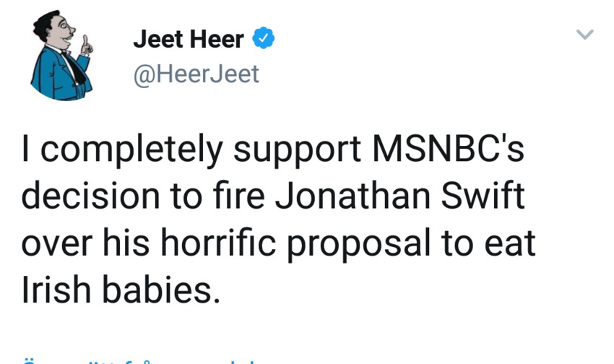
Task: Open the tweet options chevron menu
Action: tap(584, 35)
